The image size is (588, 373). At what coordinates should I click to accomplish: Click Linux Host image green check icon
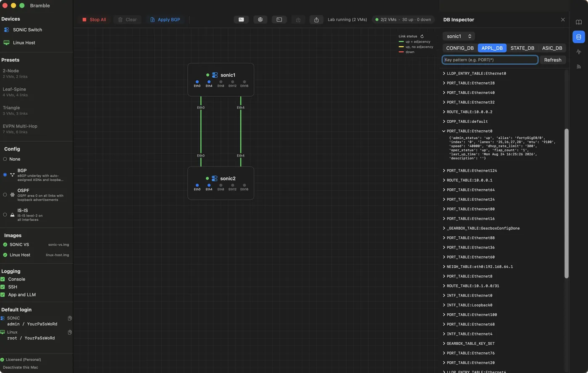click(x=5, y=255)
